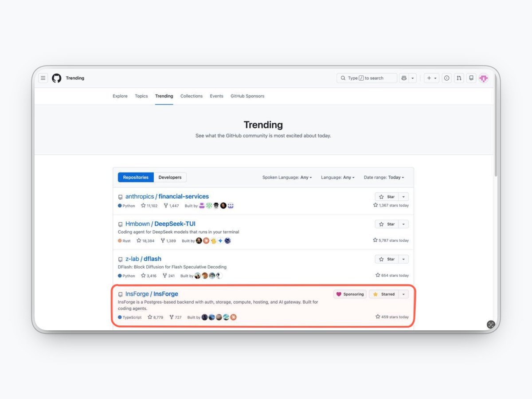Open 8,779 stargazers of InsForge
Screen dimensions: 532x399
156,317
